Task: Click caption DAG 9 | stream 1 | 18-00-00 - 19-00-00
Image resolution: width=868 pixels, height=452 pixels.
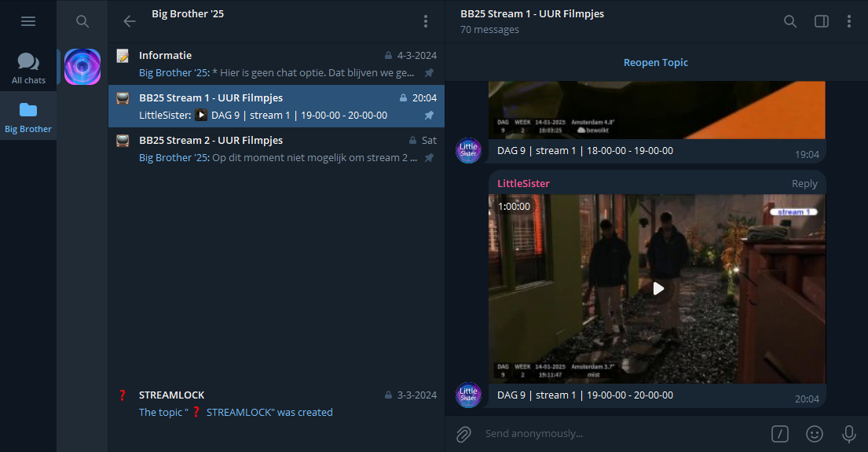Action: pyautogui.click(x=585, y=151)
